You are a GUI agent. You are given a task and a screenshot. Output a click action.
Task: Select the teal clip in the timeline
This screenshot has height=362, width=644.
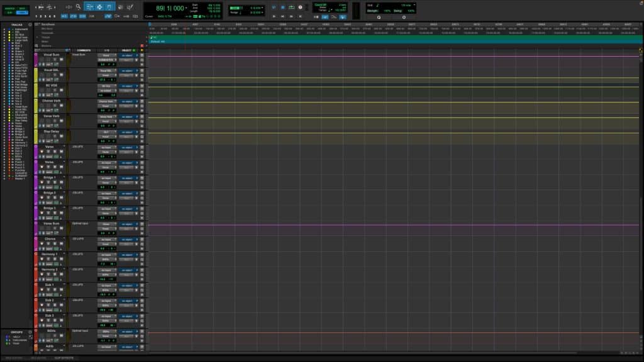tap(377, 39)
